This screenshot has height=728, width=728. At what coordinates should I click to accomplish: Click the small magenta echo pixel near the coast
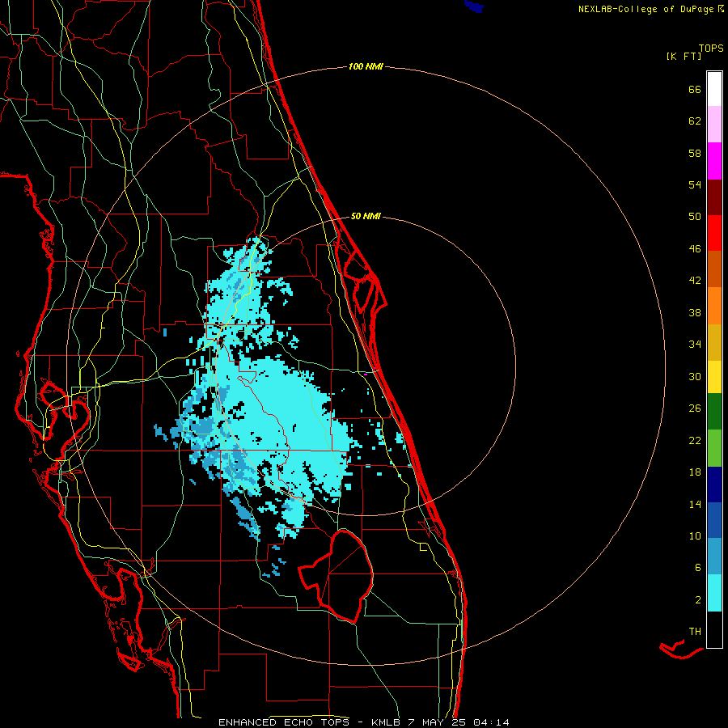(366, 374)
